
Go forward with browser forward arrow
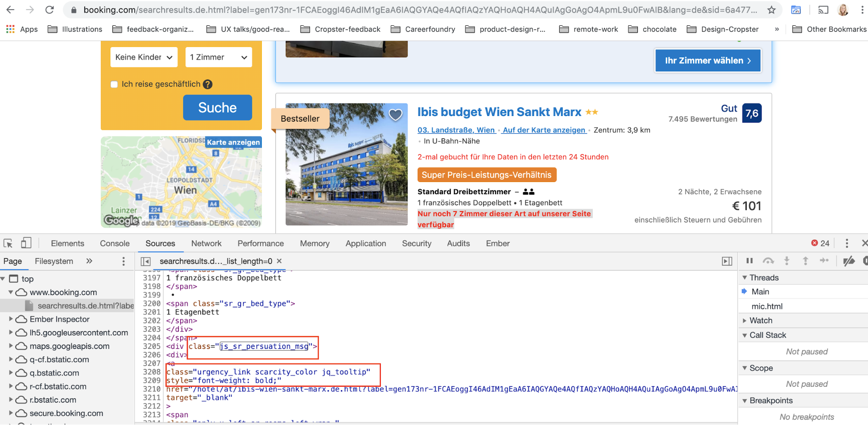pos(30,10)
